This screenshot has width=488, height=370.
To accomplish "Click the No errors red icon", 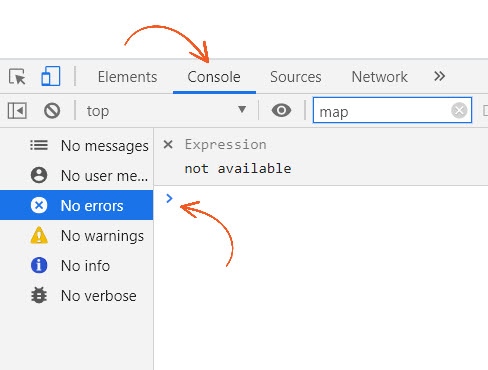I will (x=39, y=205).
